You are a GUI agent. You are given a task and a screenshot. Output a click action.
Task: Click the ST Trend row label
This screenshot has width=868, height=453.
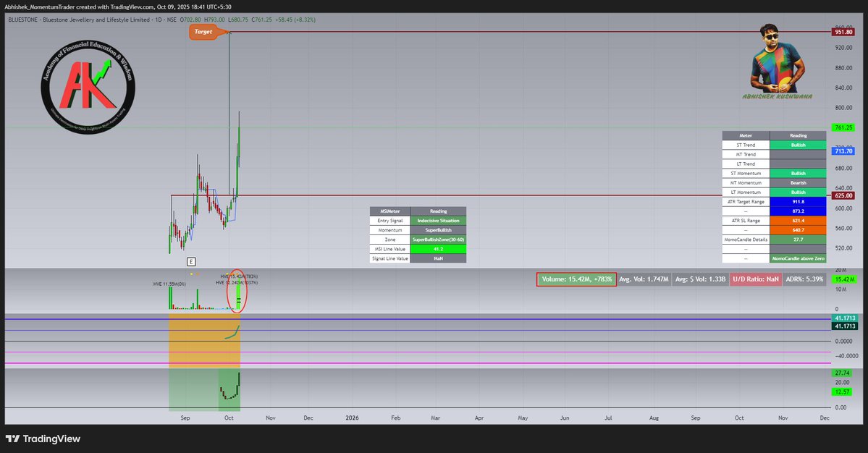[746, 145]
